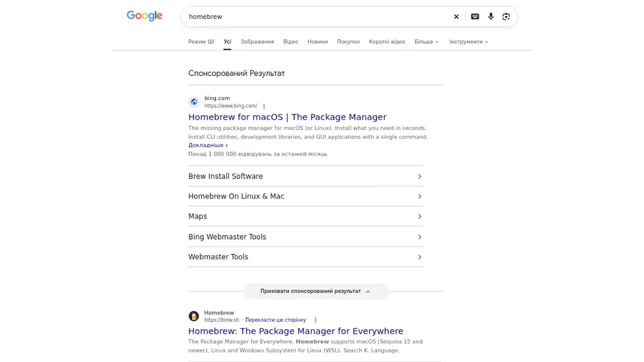Click the bing.com globe favicon
Viewport: 644px width, 362px height.
[x=194, y=102]
